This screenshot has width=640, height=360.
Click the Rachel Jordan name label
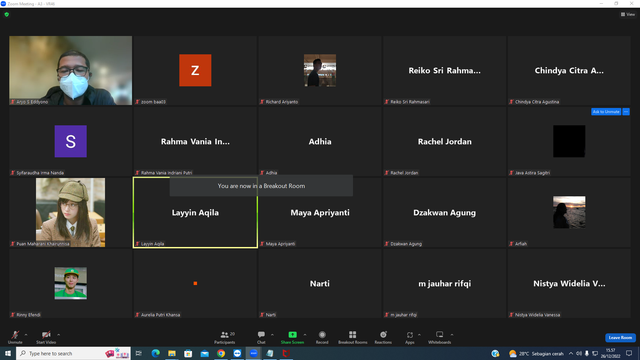(444, 142)
